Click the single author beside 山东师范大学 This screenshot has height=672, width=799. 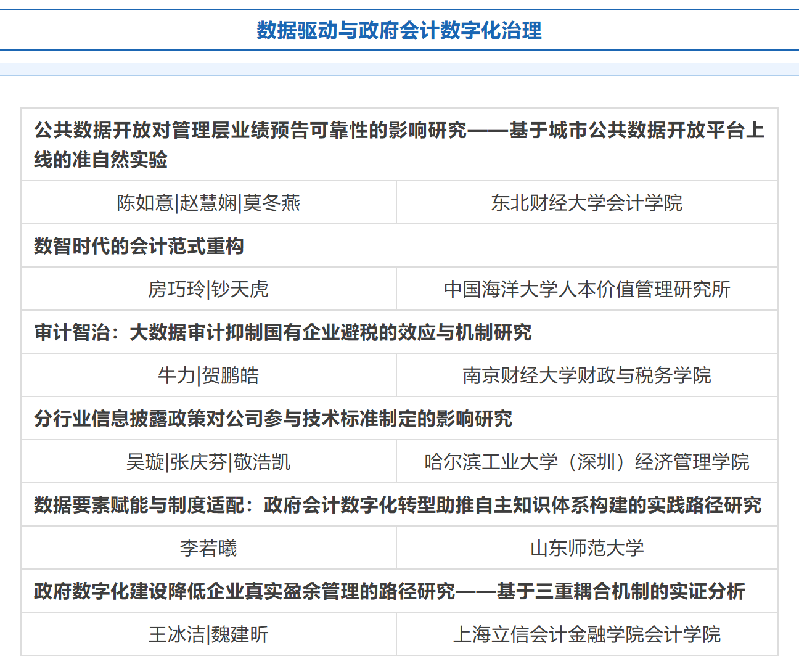point(208,548)
